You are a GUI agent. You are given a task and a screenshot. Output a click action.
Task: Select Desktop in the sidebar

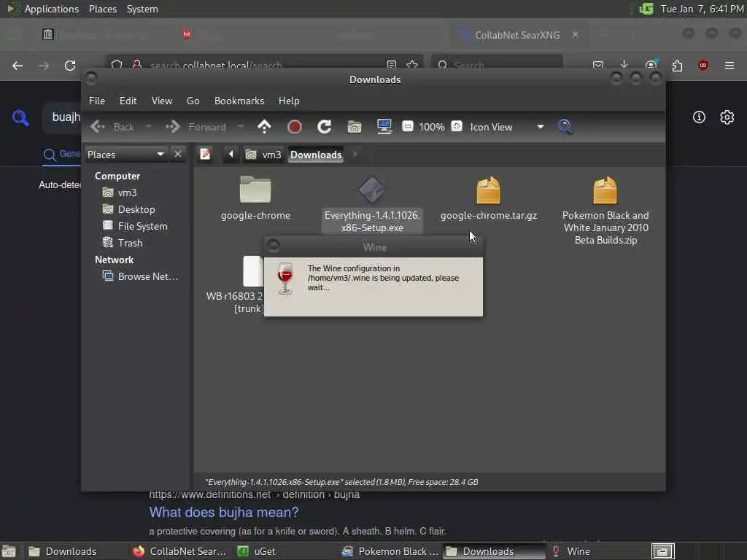[128, 209]
